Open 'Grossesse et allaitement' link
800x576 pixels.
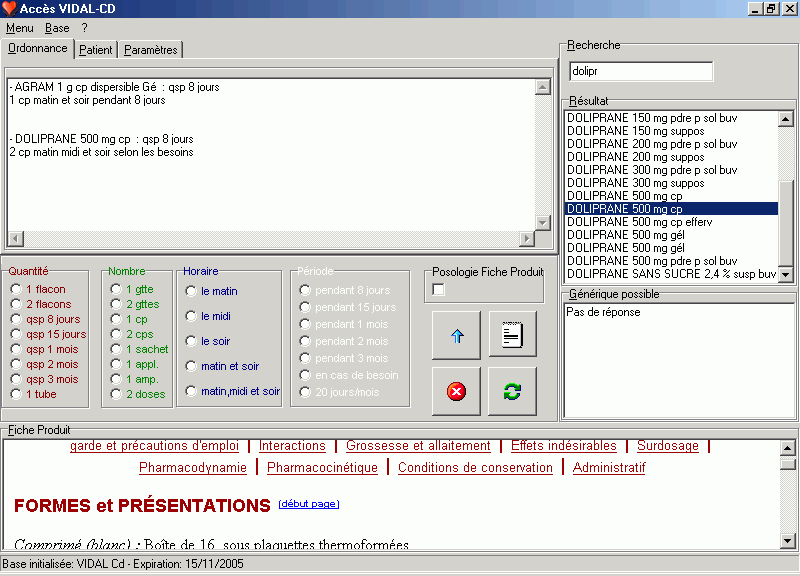point(418,446)
